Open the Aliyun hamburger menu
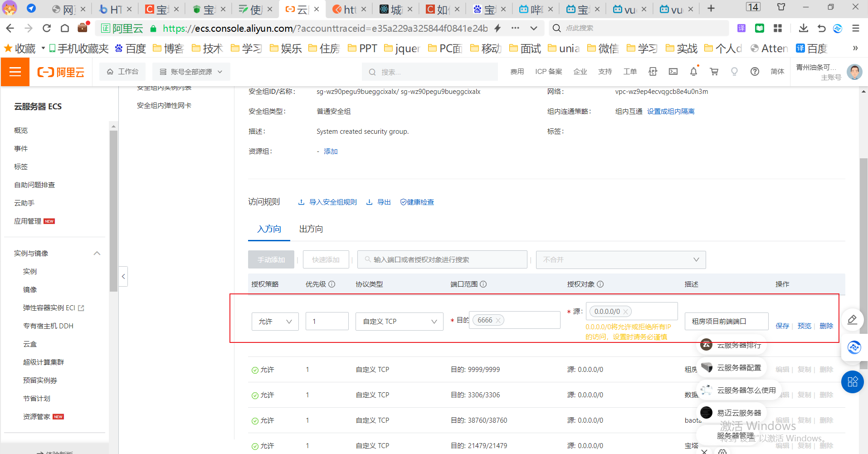Viewport: 868px width, 454px height. tap(15, 72)
